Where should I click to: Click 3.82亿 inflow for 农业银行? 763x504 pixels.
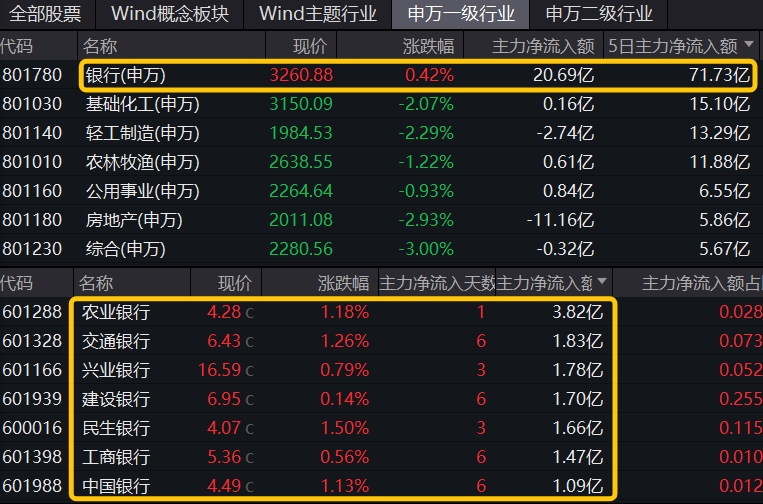[x=578, y=311]
